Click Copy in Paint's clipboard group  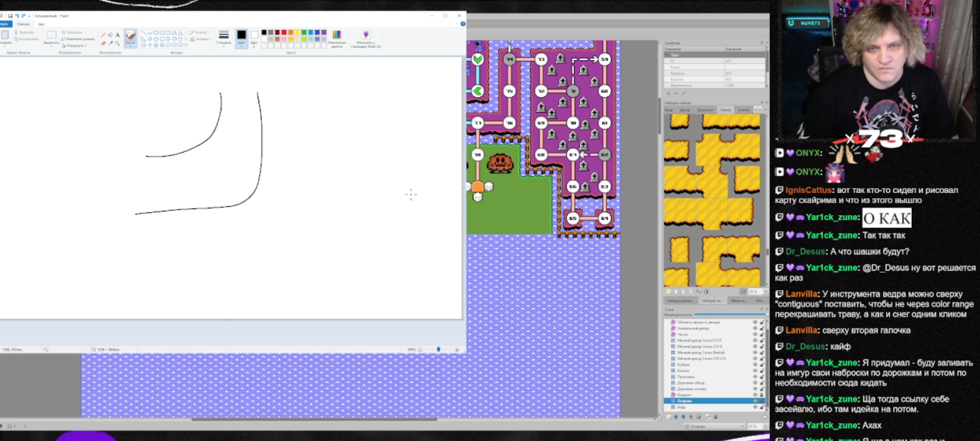pos(26,39)
